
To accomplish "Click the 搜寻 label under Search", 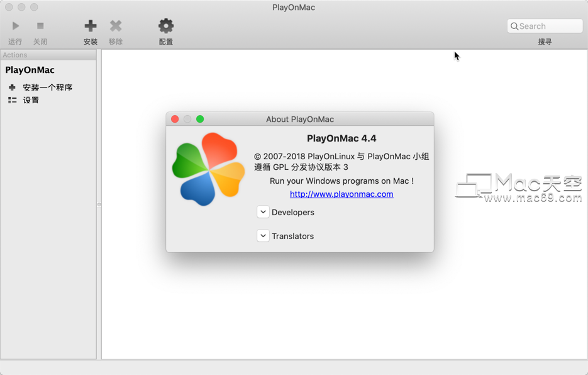I will [545, 42].
